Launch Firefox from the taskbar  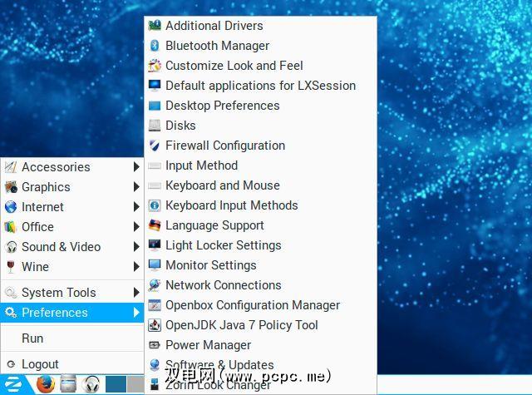click(x=46, y=384)
